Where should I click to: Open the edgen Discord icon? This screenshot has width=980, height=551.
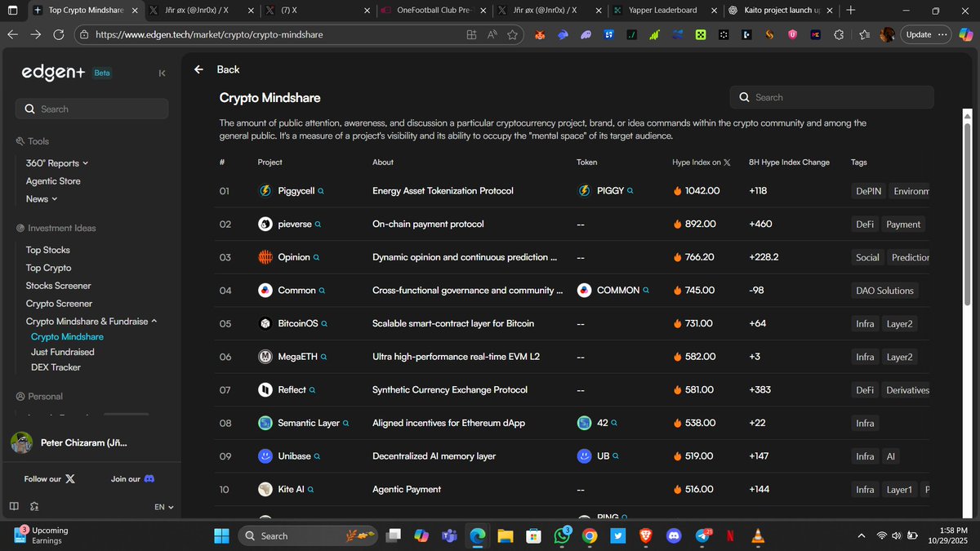[149, 479]
